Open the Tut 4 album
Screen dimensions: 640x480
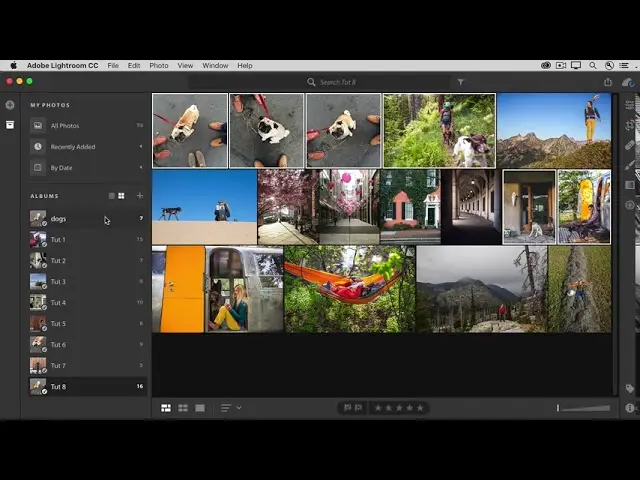87,302
